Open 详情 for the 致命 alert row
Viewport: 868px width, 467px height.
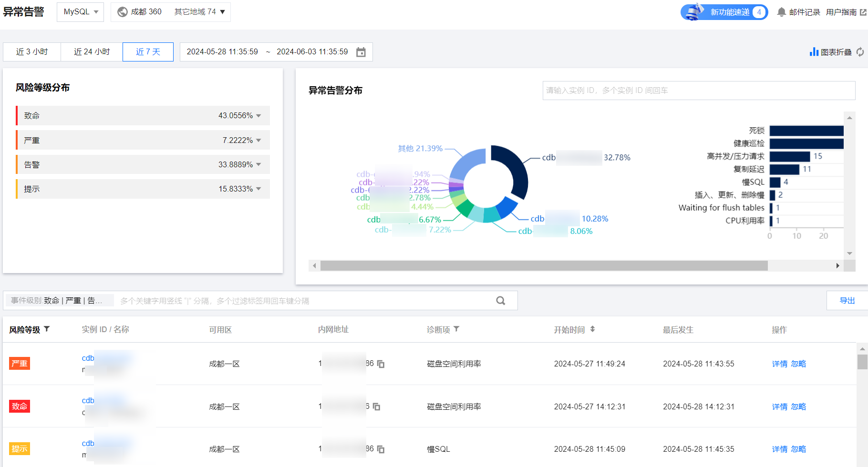(x=779, y=406)
